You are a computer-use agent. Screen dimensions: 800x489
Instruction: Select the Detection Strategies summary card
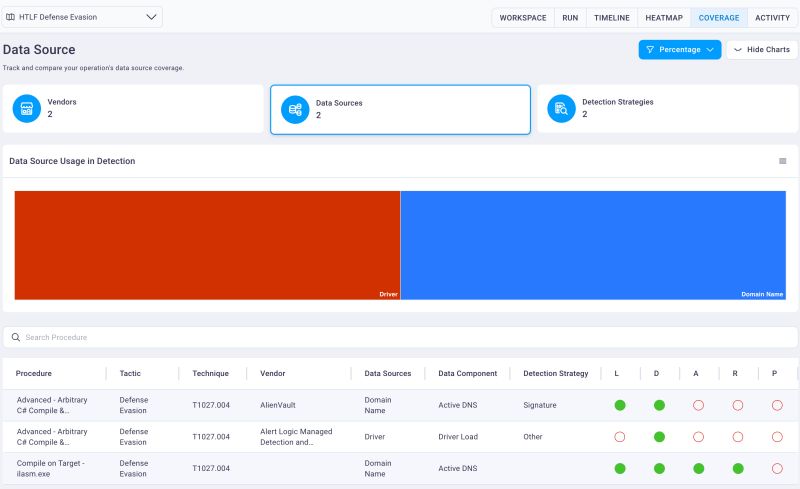(x=667, y=109)
